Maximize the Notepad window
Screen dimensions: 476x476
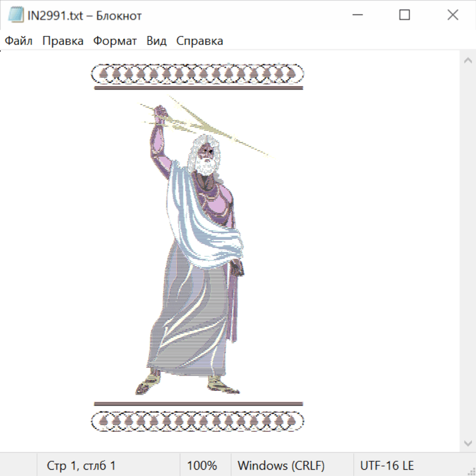(x=405, y=15)
